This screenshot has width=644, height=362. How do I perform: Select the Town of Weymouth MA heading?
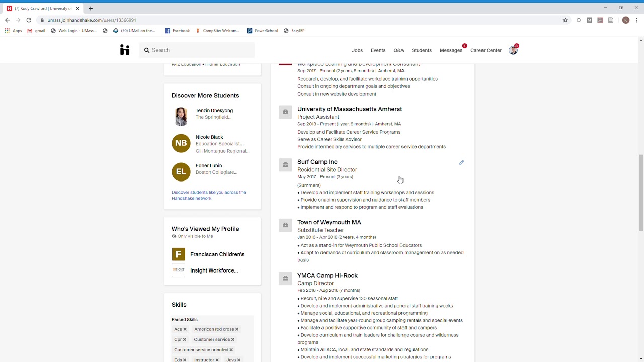tap(329, 222)
